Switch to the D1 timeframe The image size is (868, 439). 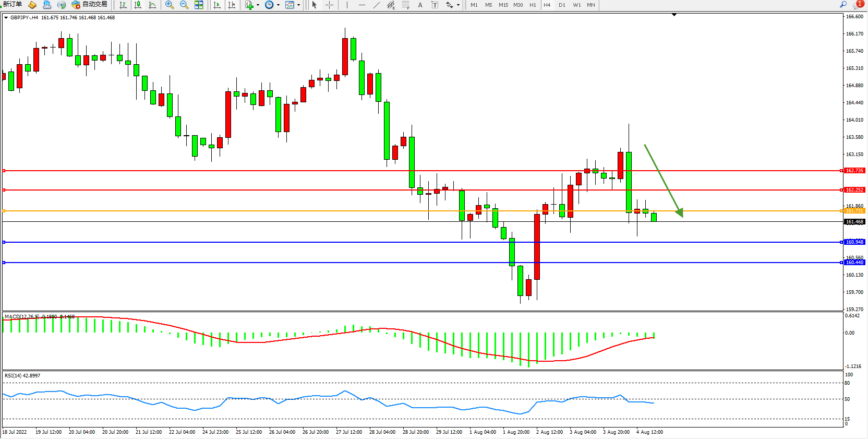[x=562, y=5]
